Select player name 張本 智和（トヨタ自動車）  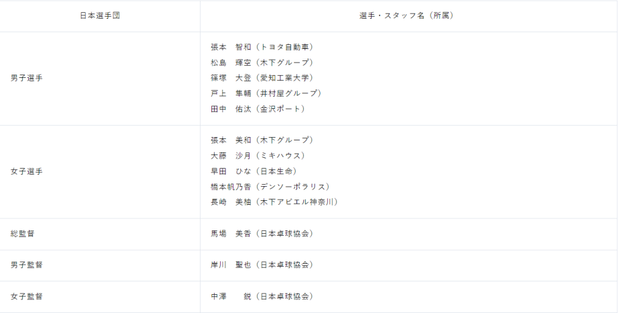click(x=262, y=47)
